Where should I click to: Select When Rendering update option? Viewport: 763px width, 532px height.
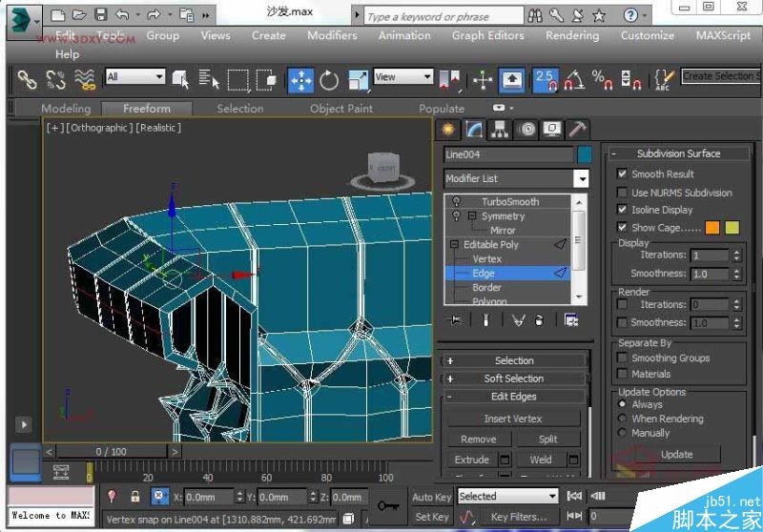pos(622,419)
